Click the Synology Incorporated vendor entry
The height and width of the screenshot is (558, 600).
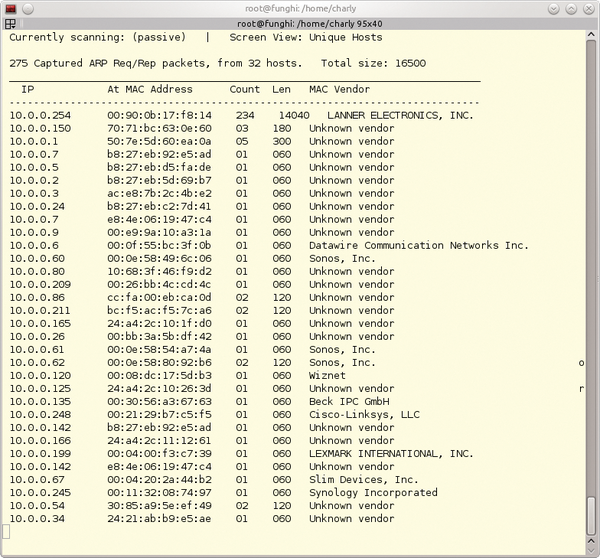tap(373, 493)
